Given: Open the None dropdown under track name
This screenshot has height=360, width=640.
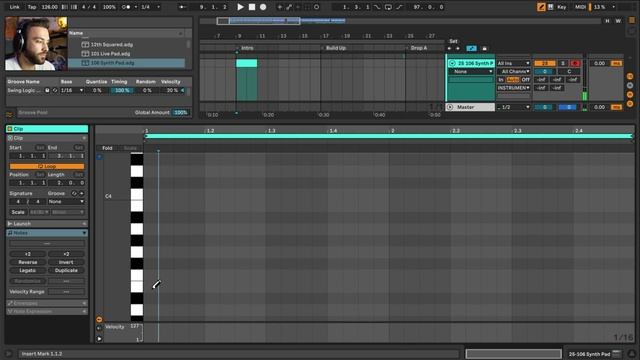Looking at the screenshot, I should coord(471,71).
